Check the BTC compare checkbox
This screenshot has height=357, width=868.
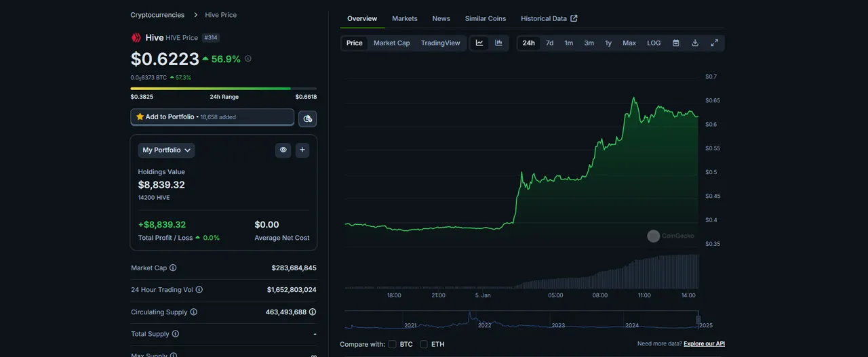click(392, 344)
